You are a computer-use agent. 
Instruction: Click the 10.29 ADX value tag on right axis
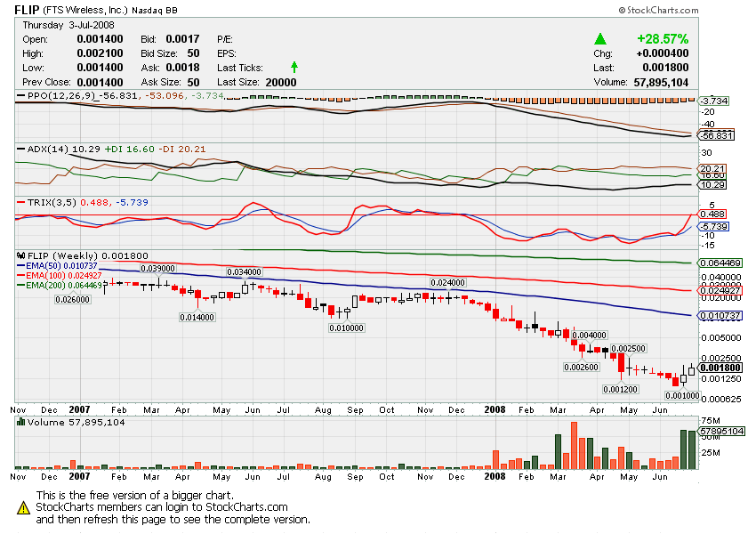tap(712, 185)
